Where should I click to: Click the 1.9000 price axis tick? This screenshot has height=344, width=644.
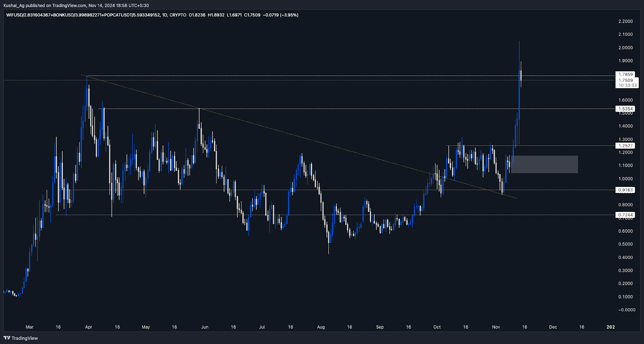[625, 61]
